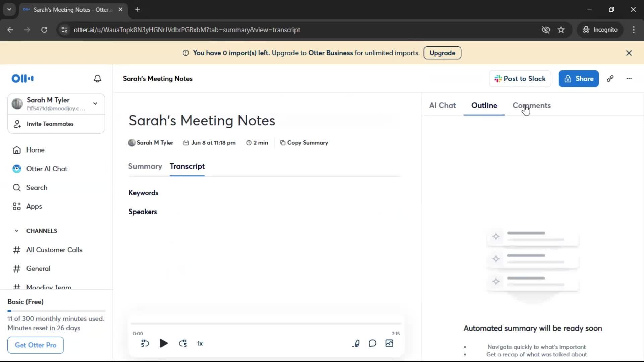Screen dimensions: 644x362
Task: Click the Speakers heading
Action: tap(143, 212)
